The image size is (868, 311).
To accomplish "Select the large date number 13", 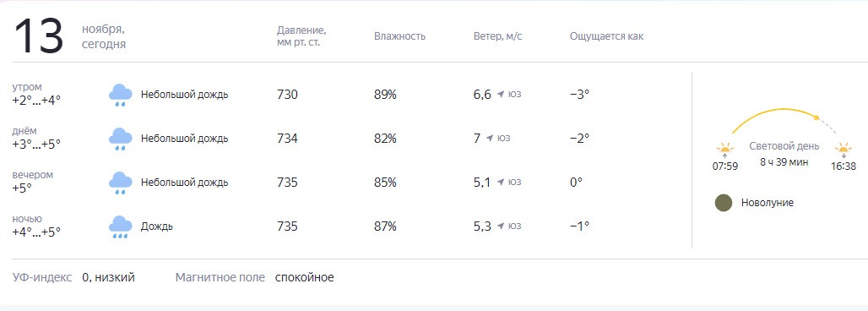I will pos(39,35).
